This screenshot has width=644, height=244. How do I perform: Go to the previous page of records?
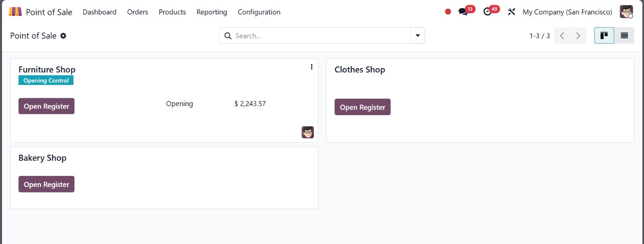tap(562, 35)
